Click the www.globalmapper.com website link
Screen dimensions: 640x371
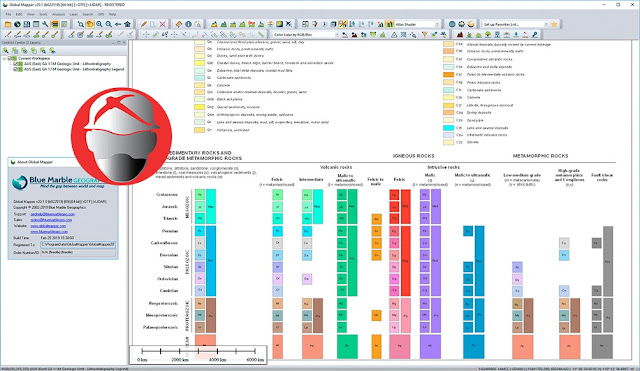48,226
